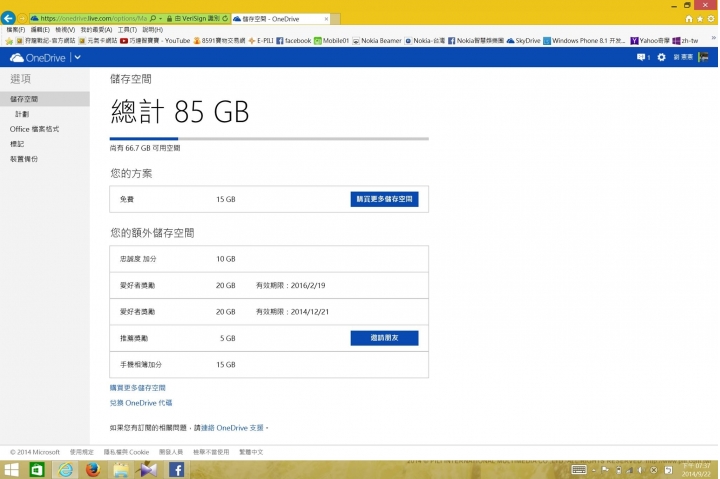Expand the OneDrive app switcher chevron

(x=77, y=57)
